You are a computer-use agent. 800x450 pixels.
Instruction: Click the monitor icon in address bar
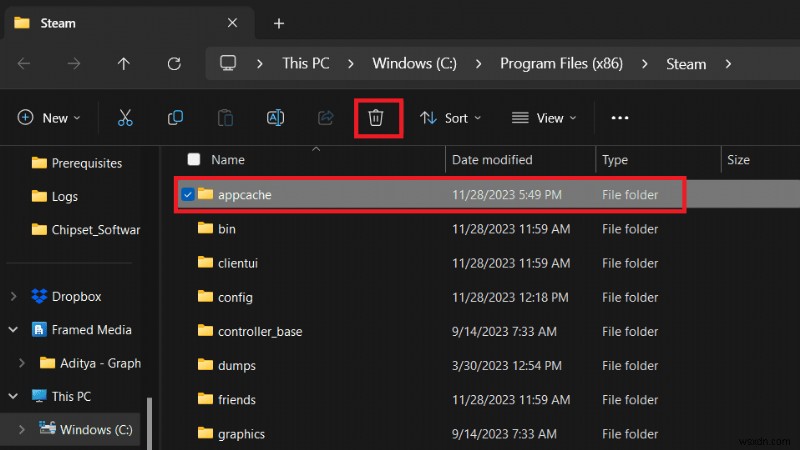point(228,63)
